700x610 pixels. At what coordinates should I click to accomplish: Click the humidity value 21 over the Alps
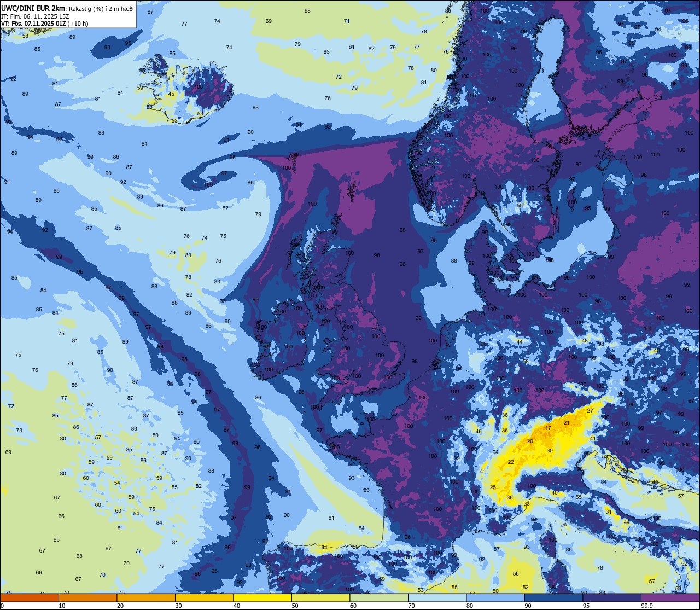[567, 422]
